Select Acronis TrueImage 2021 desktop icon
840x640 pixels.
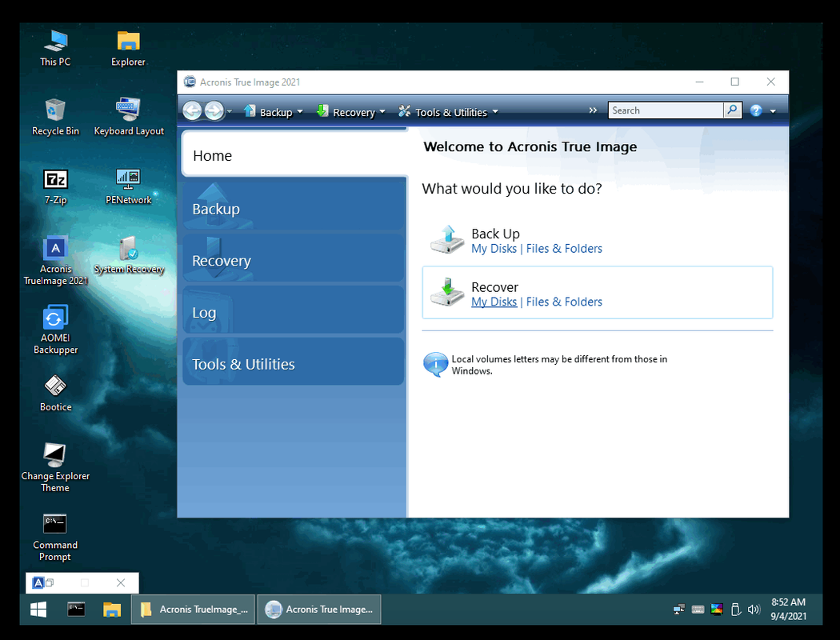[x=55, y=261]
